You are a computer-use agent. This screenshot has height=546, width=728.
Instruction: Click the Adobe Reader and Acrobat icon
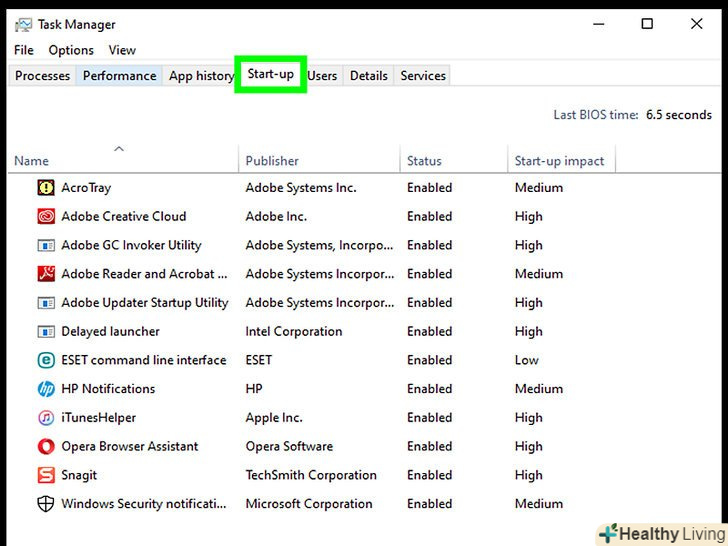pyautogui.click(x=46, y=274)
